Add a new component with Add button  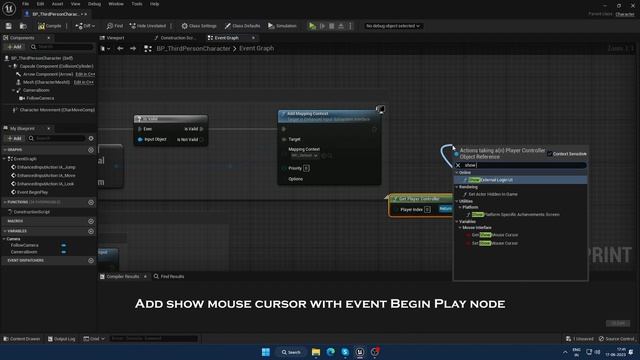(x=15, y=47)
